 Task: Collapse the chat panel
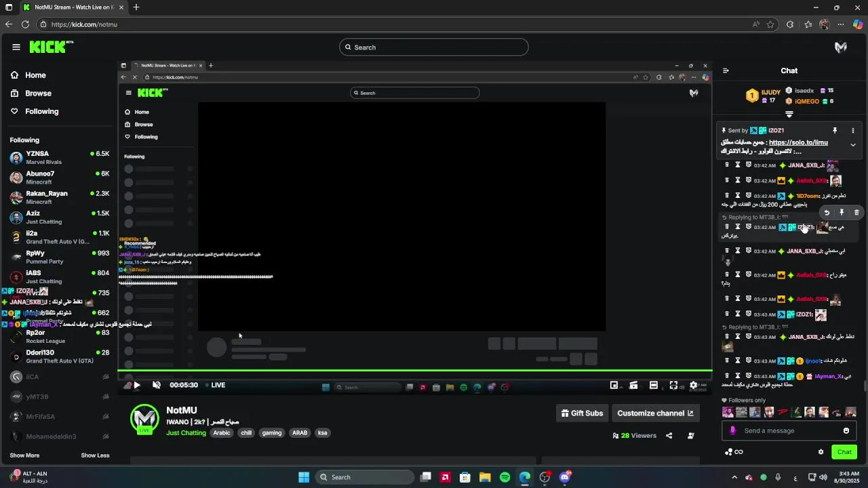click(726, 70)
